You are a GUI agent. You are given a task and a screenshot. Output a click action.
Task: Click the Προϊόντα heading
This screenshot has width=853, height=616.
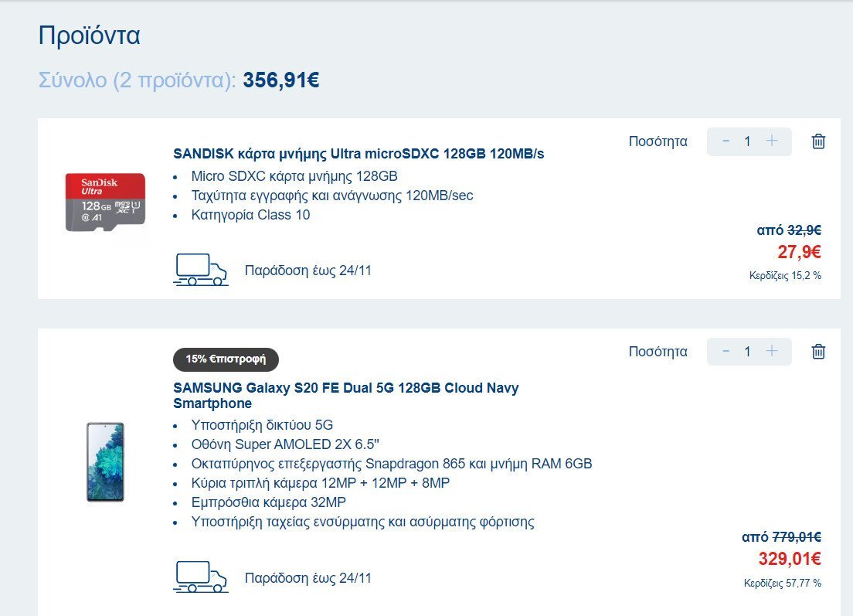pos(89,36)
